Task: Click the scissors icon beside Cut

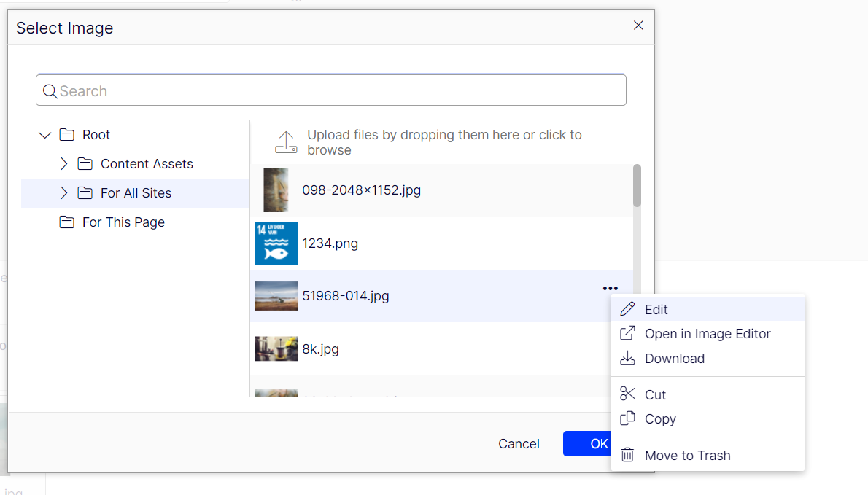Action: click(x=627, y=394)
